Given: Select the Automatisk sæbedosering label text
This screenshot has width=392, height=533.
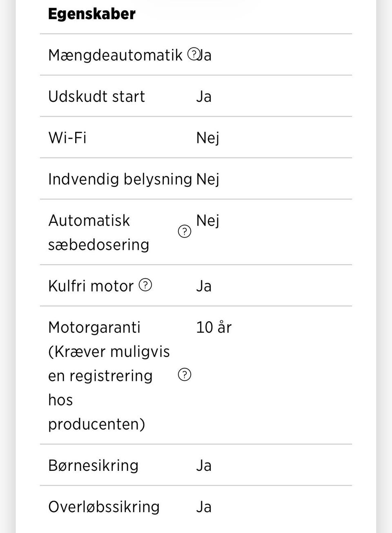Looking at the screenshot, I should pyautogui.click(x=98, y=232).
